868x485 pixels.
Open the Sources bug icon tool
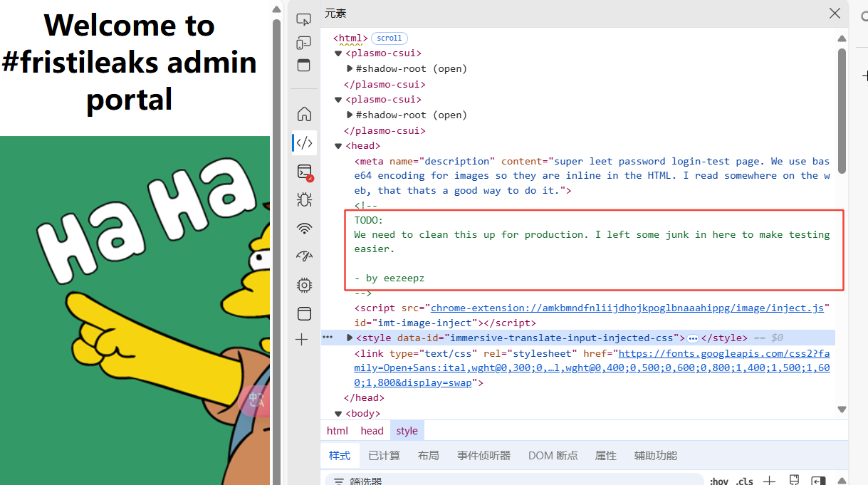click(x=304, y=199)
